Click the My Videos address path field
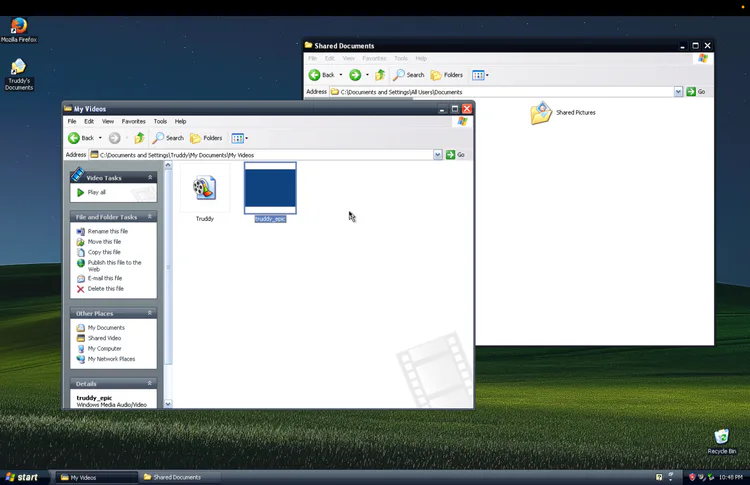This screenshot has width=750, height=485. (x=261, y=154)
